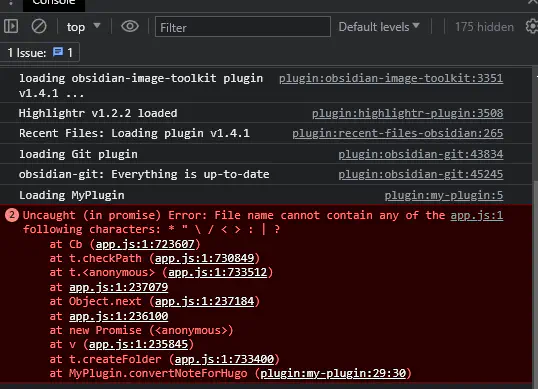Open stack link app.js:1:733400
Image resolution: width=538 pixels, height=389 pixels.
coord(224,359)
